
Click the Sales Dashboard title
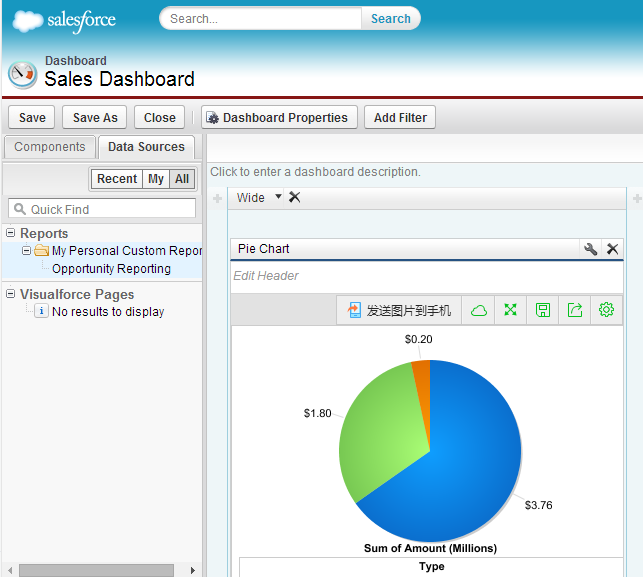pos(119,79)
